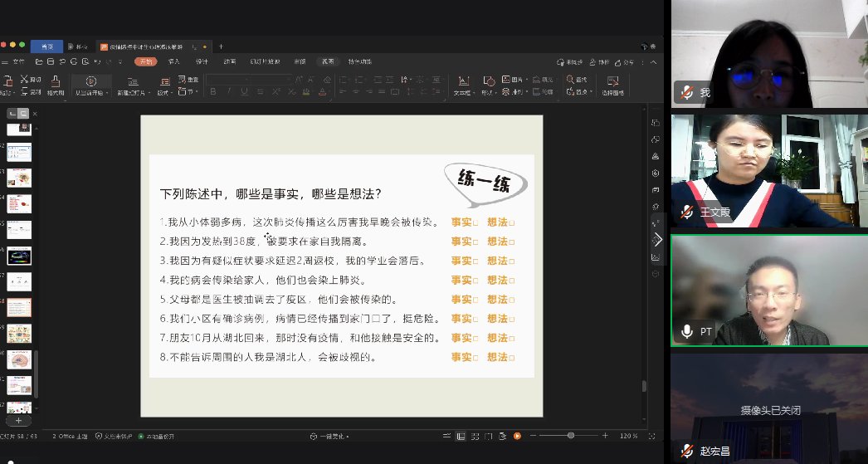Click the Reset (重置) slide button
Viewport: 868px width, 464px height.
click(x=190, y=80)
